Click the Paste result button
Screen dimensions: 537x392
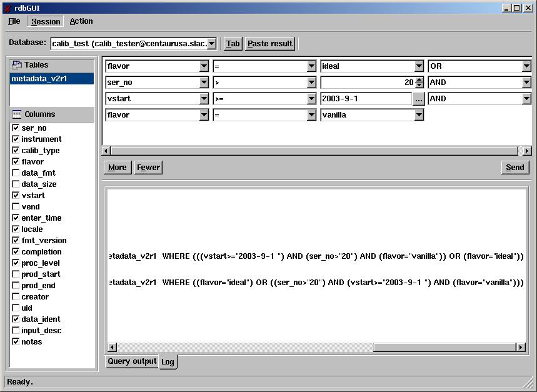tap(269, 44)
